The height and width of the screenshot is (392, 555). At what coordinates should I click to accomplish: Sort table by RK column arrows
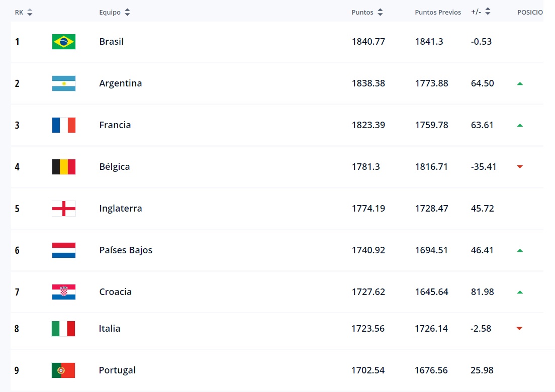click(x=30, y=13)
